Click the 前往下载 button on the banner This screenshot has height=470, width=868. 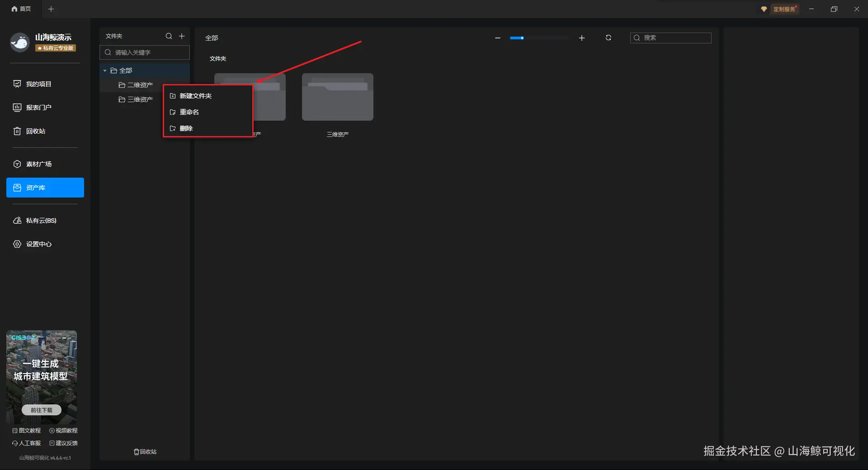point(42,410)
